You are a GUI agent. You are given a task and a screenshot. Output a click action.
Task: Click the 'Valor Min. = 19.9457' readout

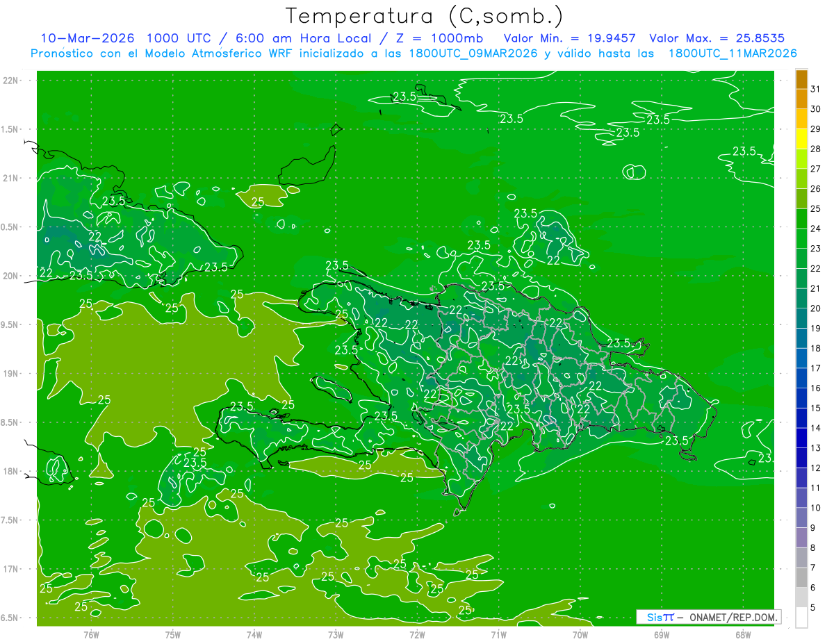pyautogui.click(x=570, y=38)
